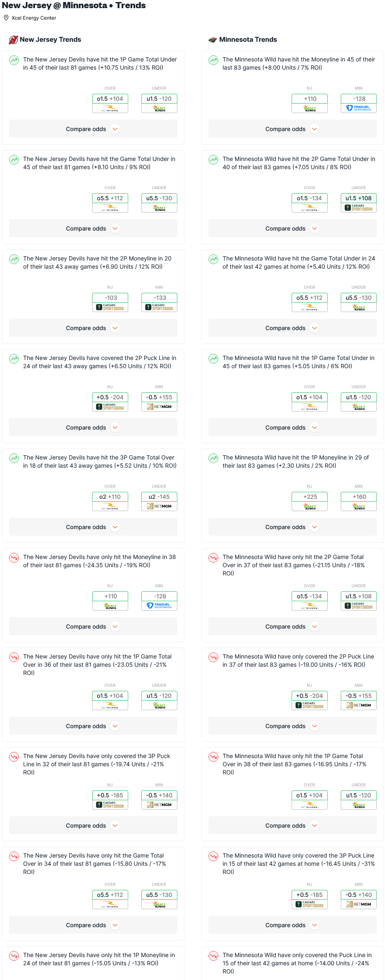This screenshot has height=980, width=385.
Task: Expand Compare odds for Devils 1P Game Total Under
Action: point(93,129)
